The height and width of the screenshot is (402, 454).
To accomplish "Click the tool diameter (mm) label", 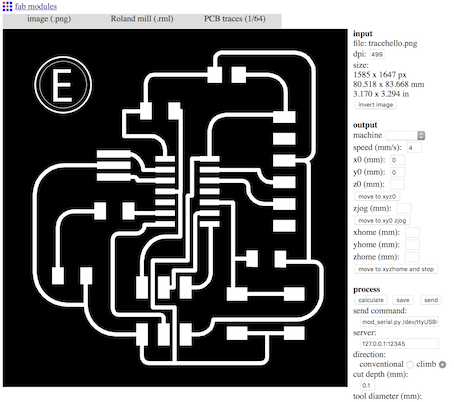I will [x=387, y=396].
